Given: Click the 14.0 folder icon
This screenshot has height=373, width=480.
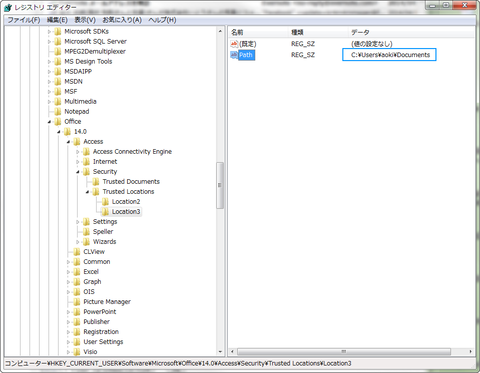Looking at the screenshot, I should click(x=67, y=132).
